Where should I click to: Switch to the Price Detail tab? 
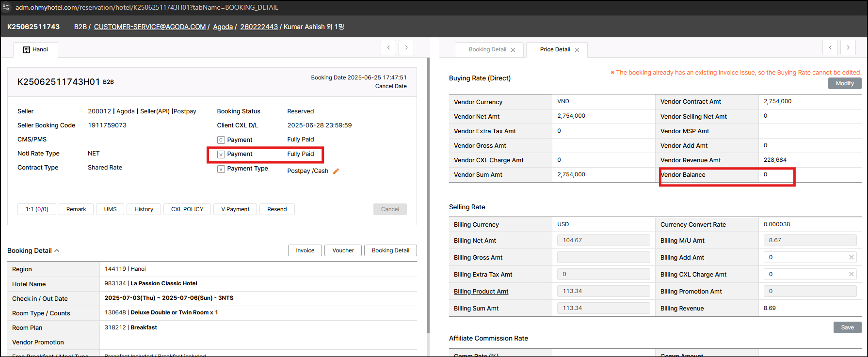[x=555, y=49]
